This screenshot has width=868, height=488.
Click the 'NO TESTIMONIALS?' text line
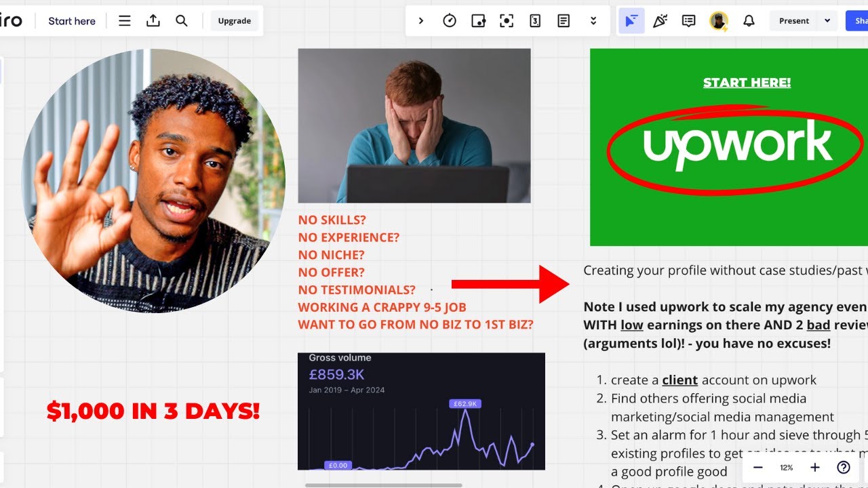tap(357, 290)
